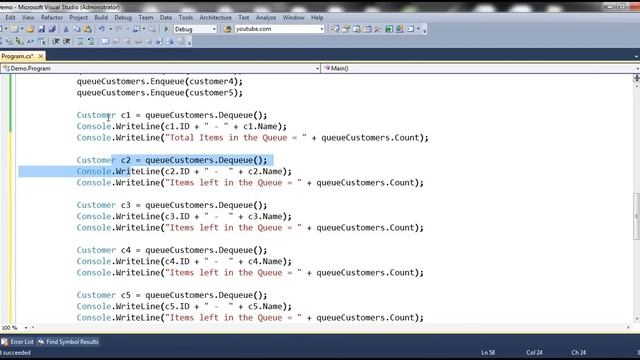Open Properties Window toolbar icon
Viewport: 640px width, 360px height.
tap(345, 29)
